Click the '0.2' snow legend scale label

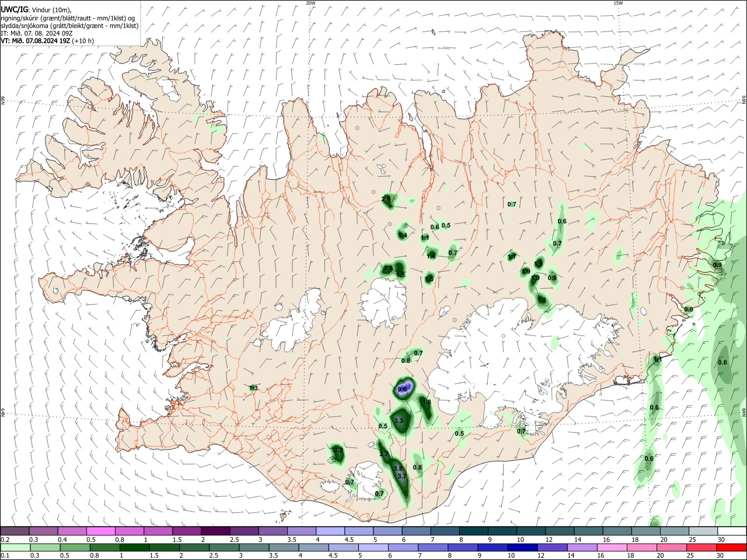[5, 540]
